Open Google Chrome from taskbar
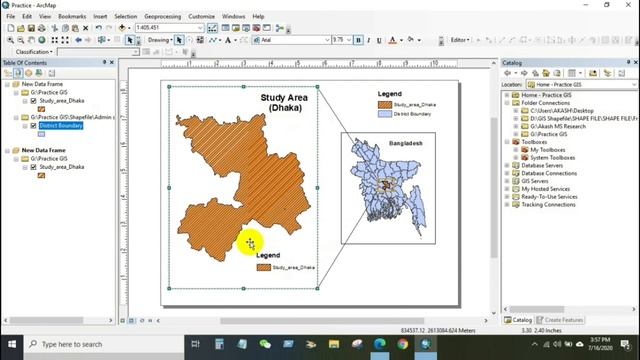Screen dimensions: 640x360 coord(403,344)
